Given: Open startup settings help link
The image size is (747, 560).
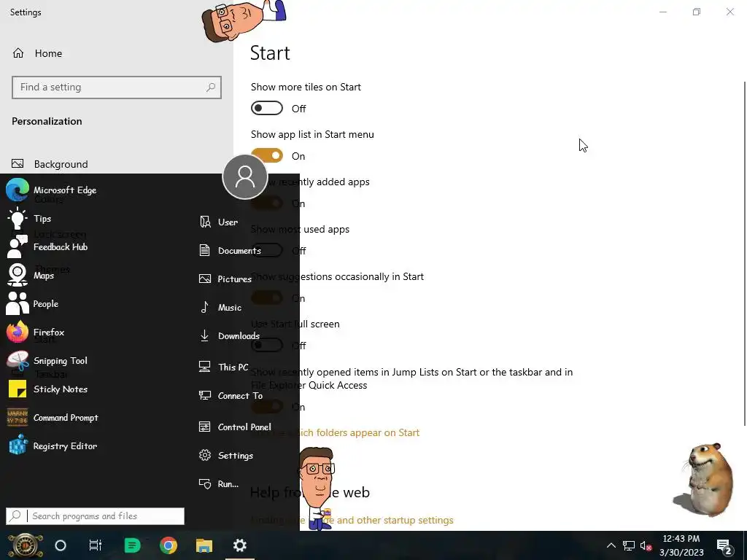Looking at the screenshot, I should [352, 520].
